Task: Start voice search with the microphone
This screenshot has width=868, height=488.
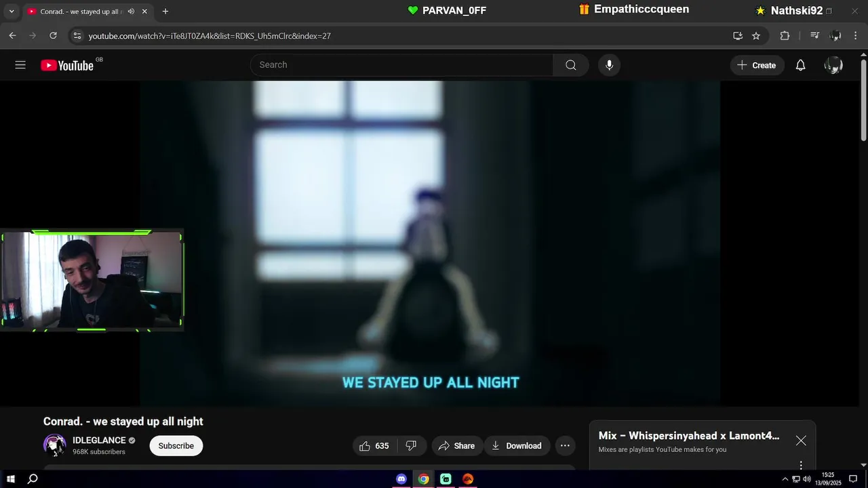Action: point(609,65)
